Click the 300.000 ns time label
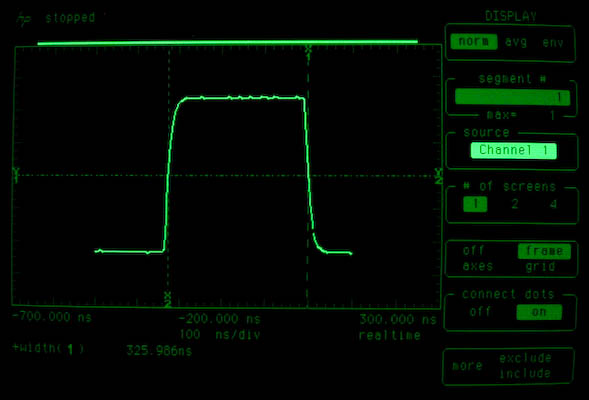The height and width of the screenshot is (400, 589). 398,320
